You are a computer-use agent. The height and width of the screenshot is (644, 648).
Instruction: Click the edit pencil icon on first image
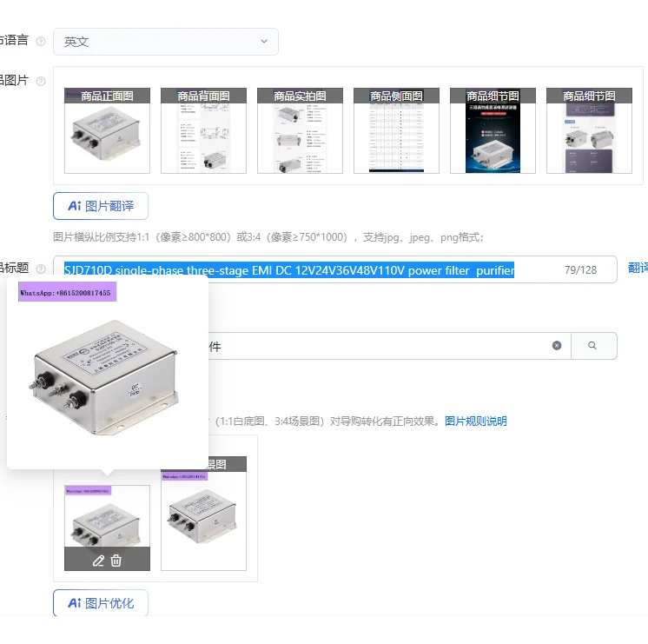[x=98, y=561]
